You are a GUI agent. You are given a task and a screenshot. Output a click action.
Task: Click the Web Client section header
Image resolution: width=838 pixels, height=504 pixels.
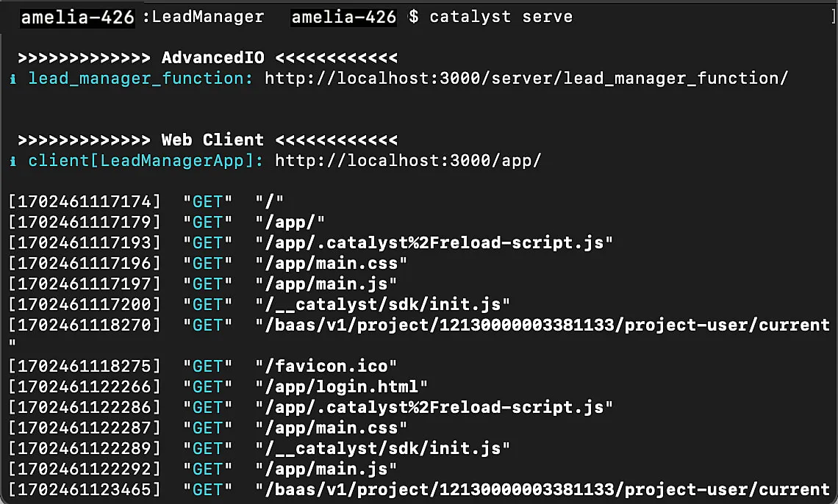coord(212,140)
